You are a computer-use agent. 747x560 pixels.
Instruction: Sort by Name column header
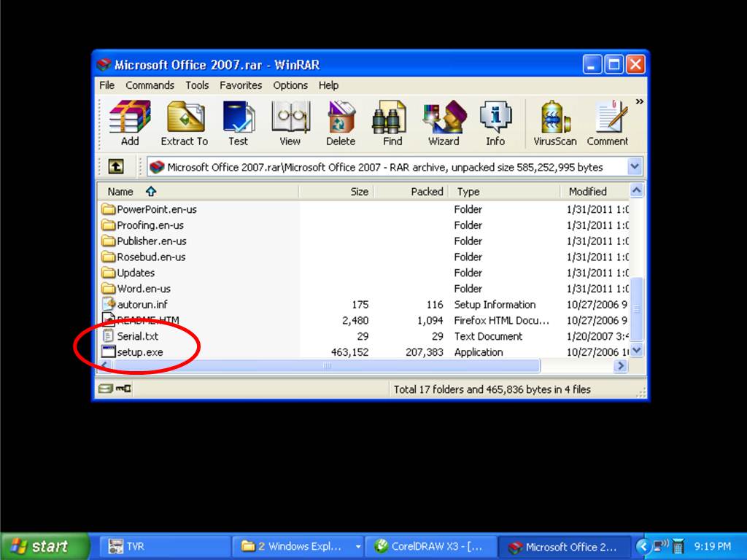click(198, 192)
